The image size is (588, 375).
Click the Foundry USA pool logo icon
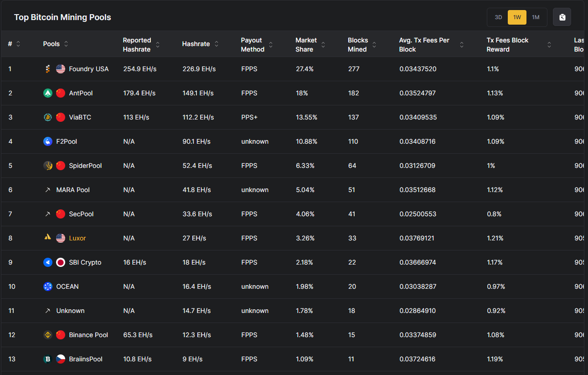tap(47, 69)
